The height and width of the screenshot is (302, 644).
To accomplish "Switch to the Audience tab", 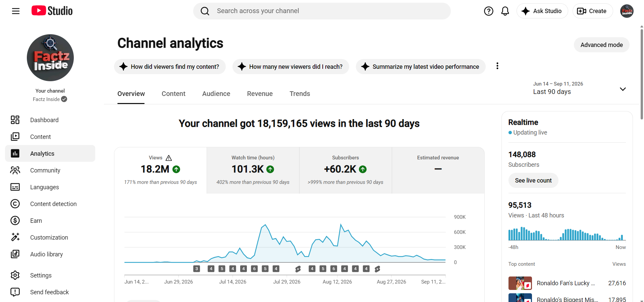I will (216, 94).
